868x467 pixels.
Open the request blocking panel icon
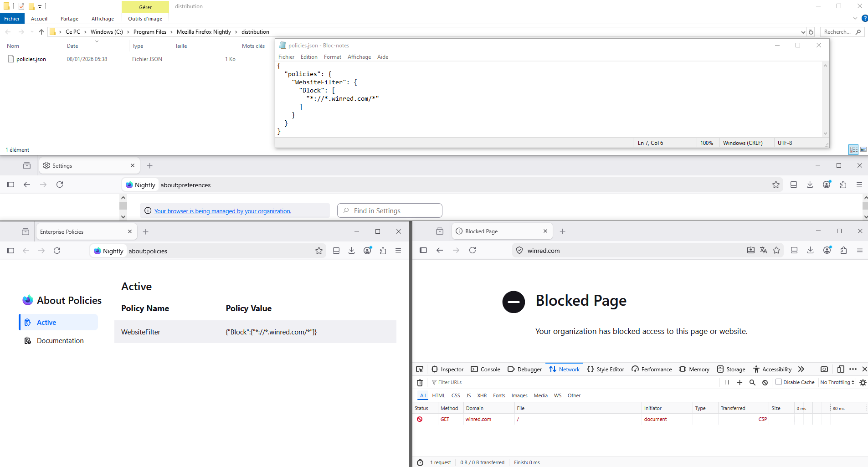765,383
